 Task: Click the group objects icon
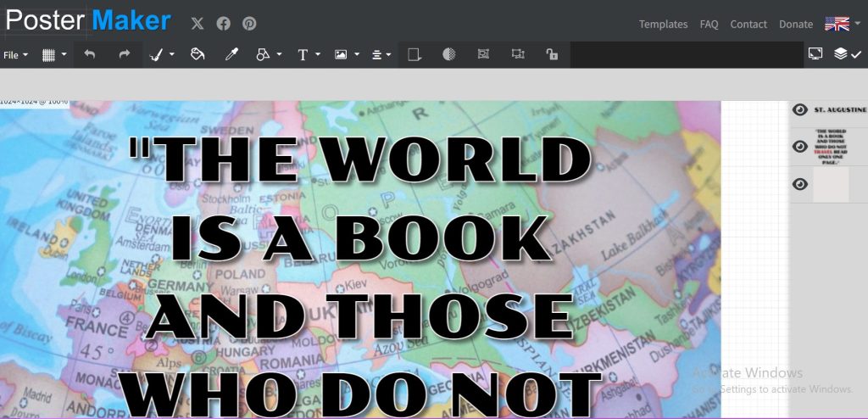tap(483, 53)
